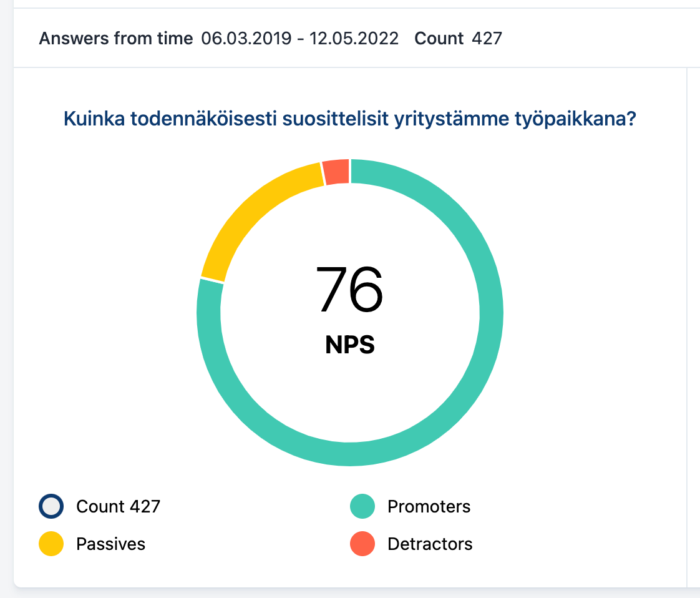Click the date range 06.03.2019 - 12.05.2022
The width and height of the screenshot is (700, 598).
(299, 39)
